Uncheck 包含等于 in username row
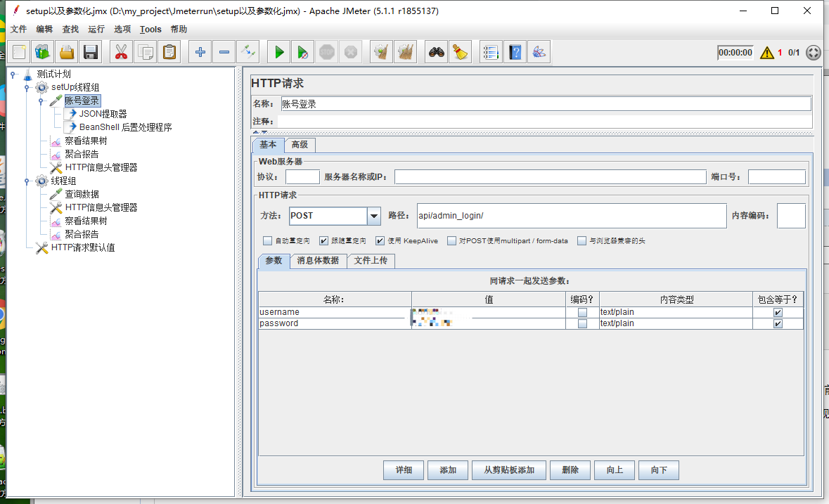This screenshot has height=504, width=829. 778,312
